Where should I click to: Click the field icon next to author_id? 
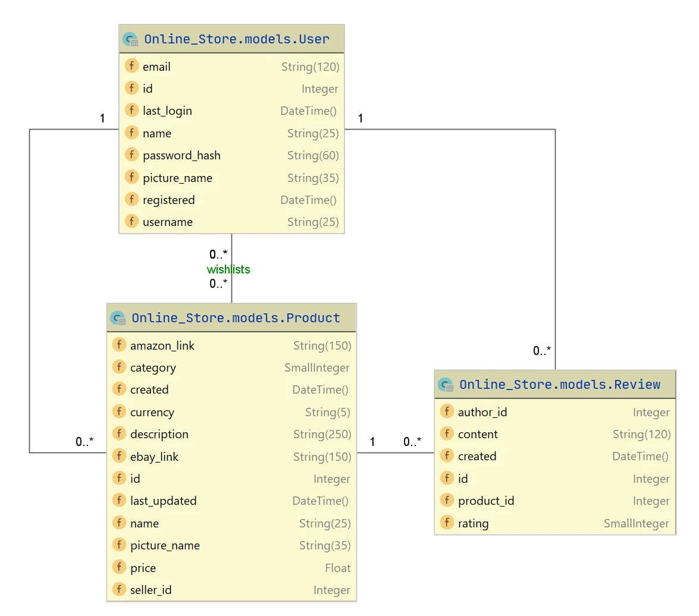pyautogui.click(x=447, y=411)
